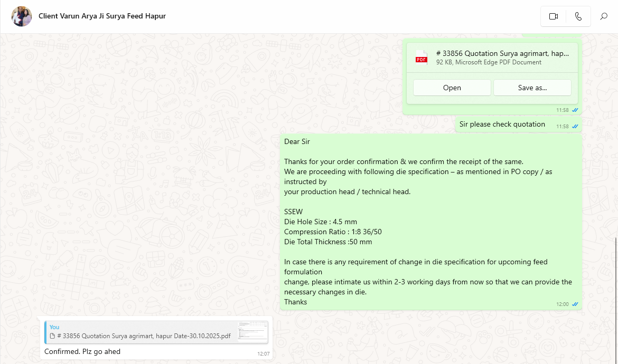Open the quotation PDF with the Open button
The image size is (618, 364).
(x=452, y=88)
